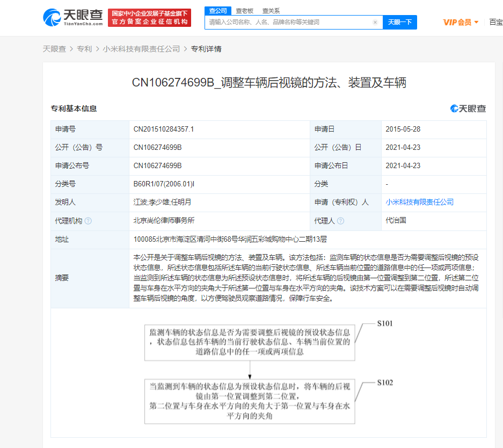Click the 天眼一下 search button
The height and width of the screenshot is (448, 503).
(400, 22)
